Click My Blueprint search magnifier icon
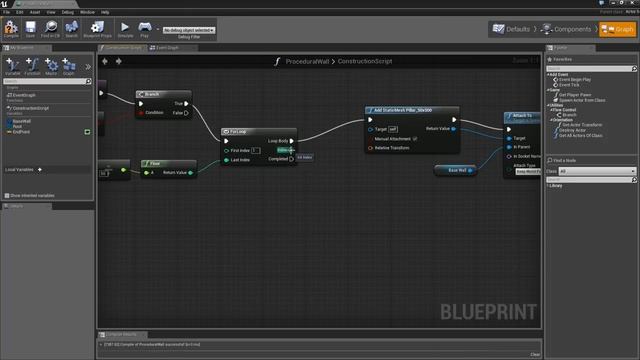This screenshot has width=640, height=360. [88, 82]
